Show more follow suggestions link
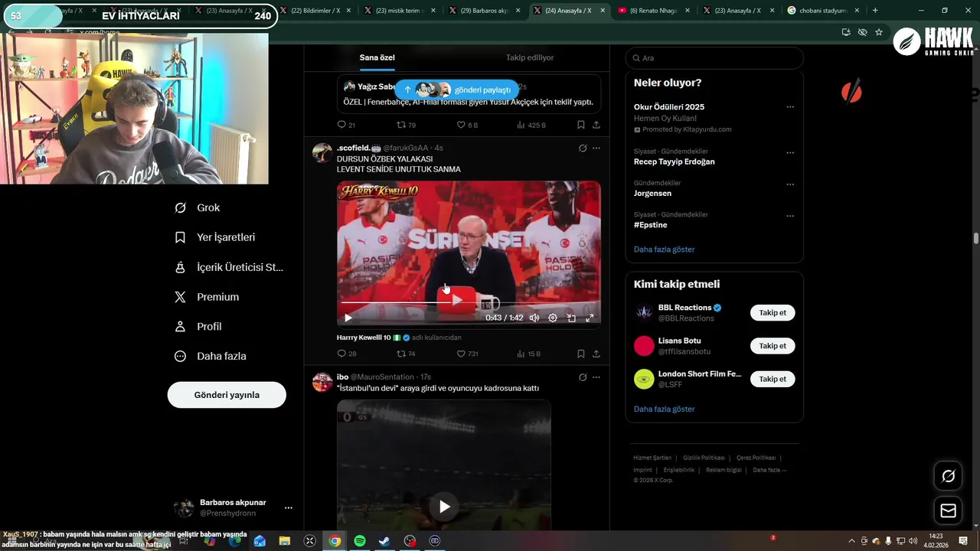Screen dimensions: 980x551 [665, 409]
